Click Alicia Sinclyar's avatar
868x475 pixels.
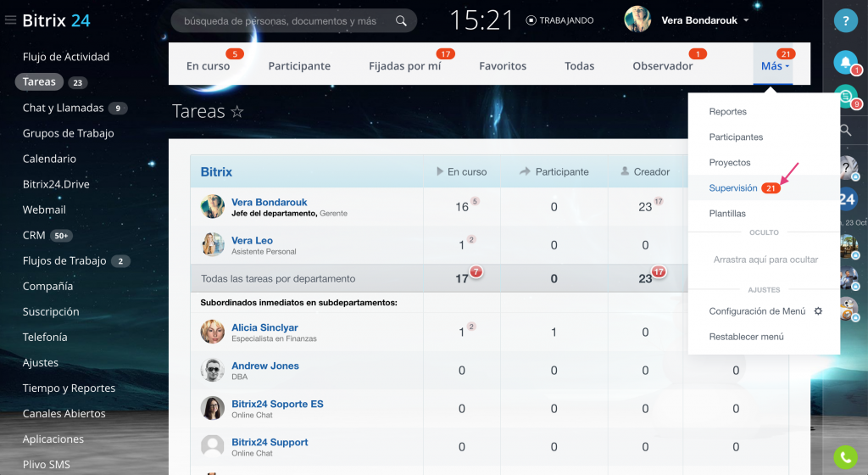[213, 332]
